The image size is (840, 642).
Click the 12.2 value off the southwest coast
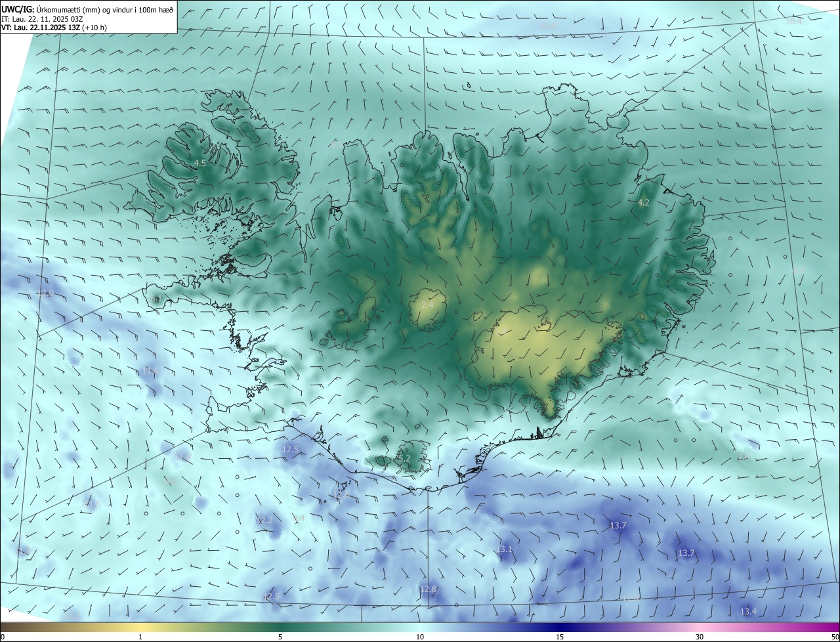tap(264, 520)
